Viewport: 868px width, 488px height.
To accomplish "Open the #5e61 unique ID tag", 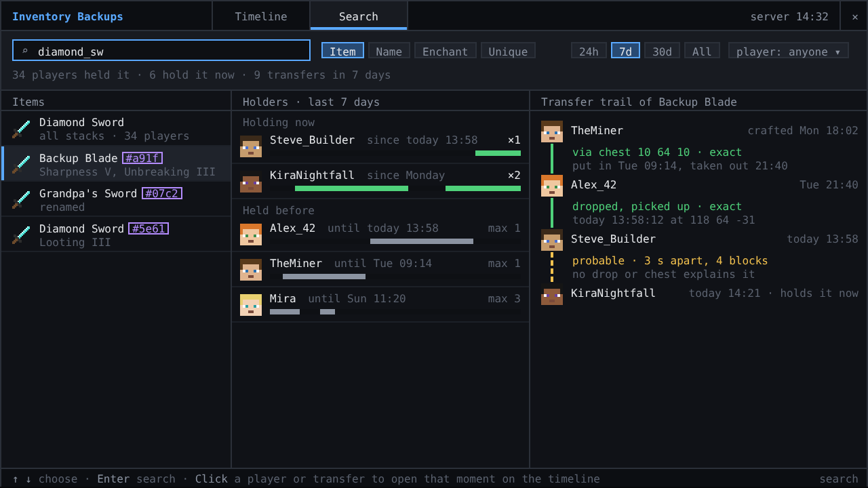I will (x=149, y=228).
